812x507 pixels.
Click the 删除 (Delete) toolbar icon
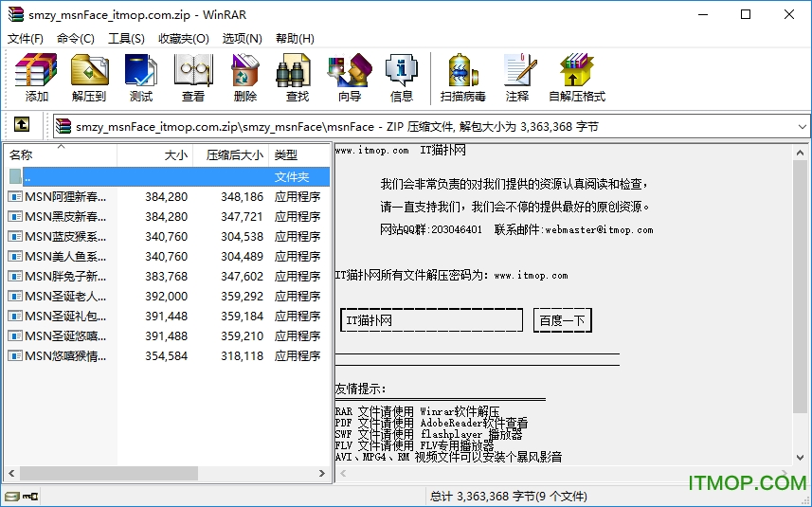pos(245,70)
